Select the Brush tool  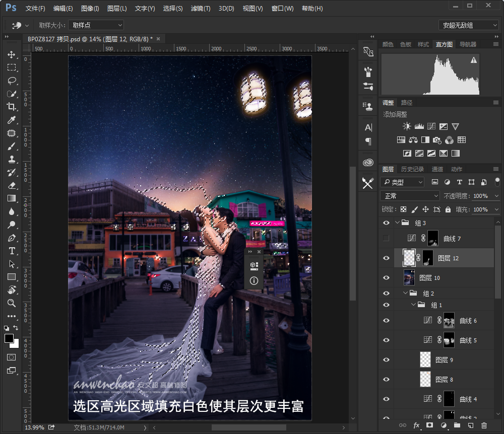[12, 146]
